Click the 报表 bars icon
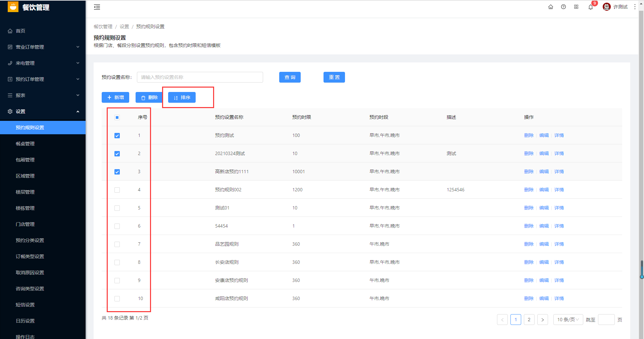 (x=10, y=95)
